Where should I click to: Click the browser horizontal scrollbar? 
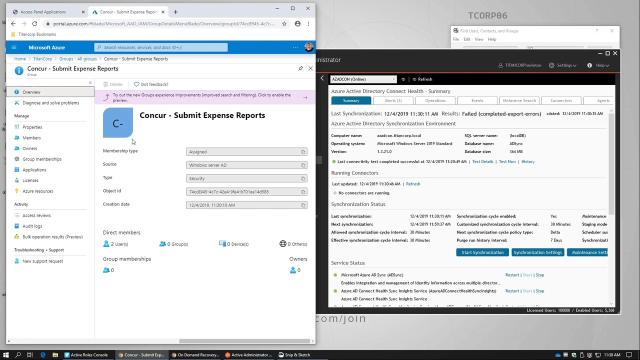point(244,341)
